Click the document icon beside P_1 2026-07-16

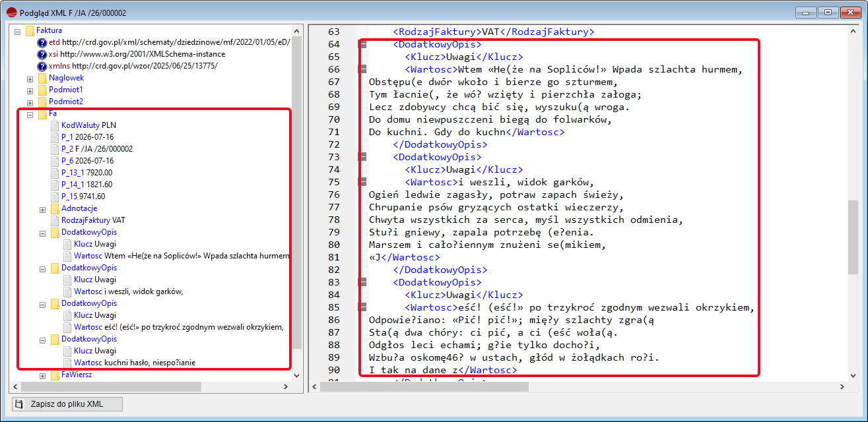click(55, 137)
